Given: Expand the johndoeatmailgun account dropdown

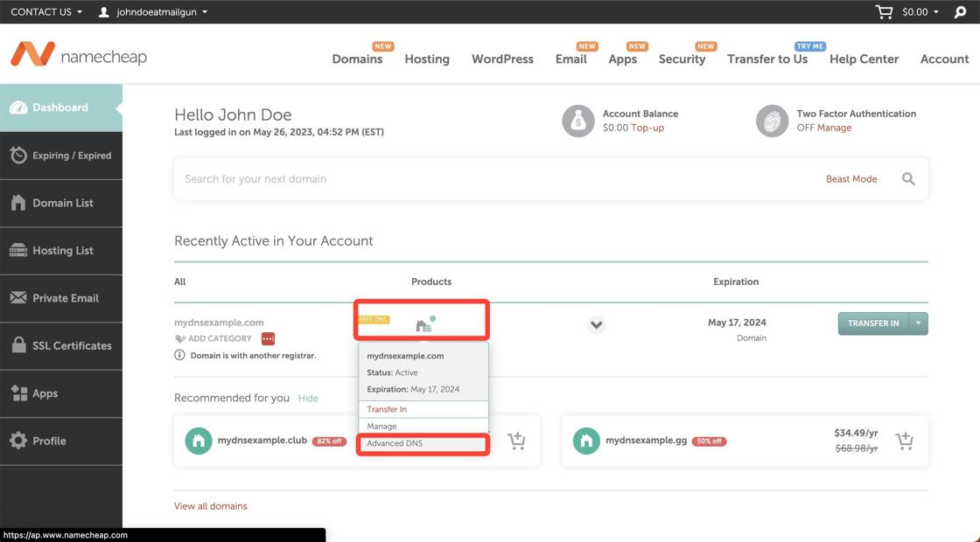Looking at the screenshot, I should coord(162,12).
